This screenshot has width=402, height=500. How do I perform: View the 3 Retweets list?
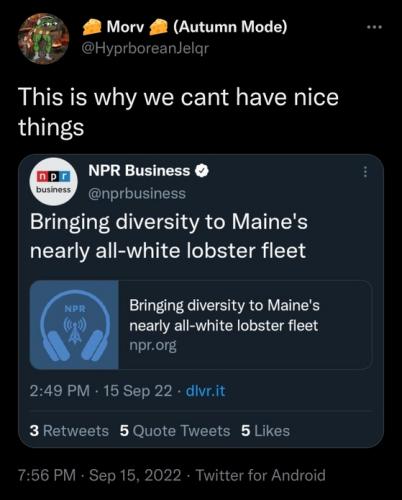(x=69, y=431)
